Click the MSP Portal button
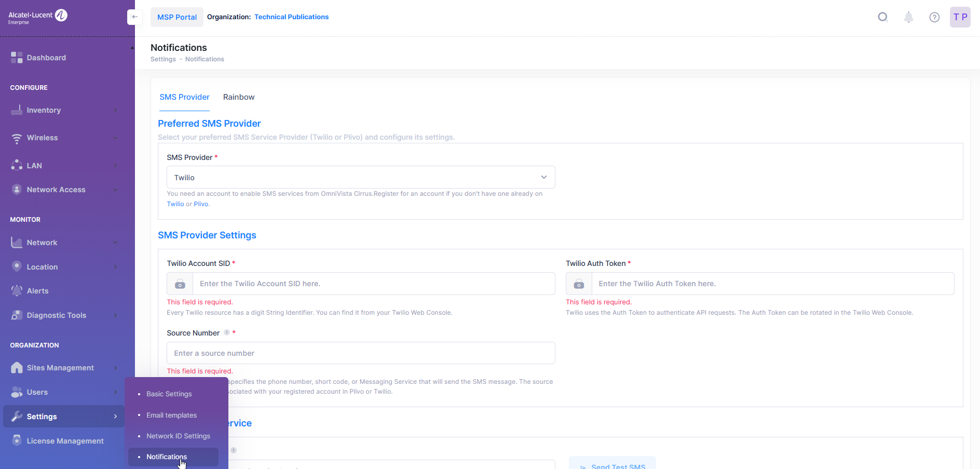This screenshot has height=469, width=980. [x=176, y=17]
